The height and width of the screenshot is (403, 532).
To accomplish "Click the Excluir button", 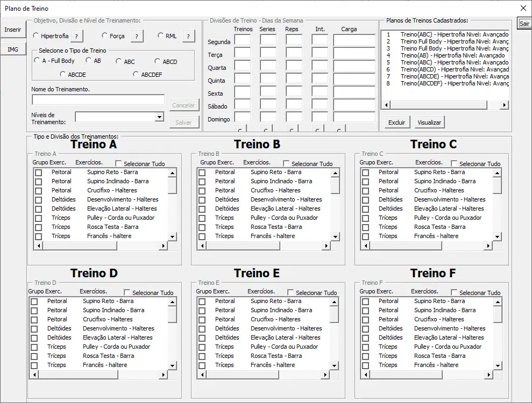I will pos(396,123).
